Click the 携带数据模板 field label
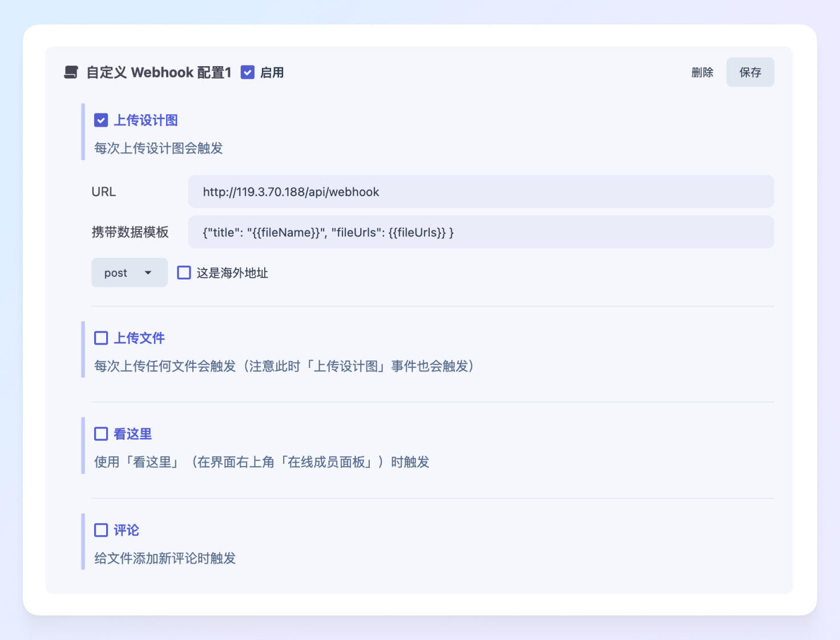The height and width of the screenshot is (640, 840). pyautogui.click(x=130, y=232)
